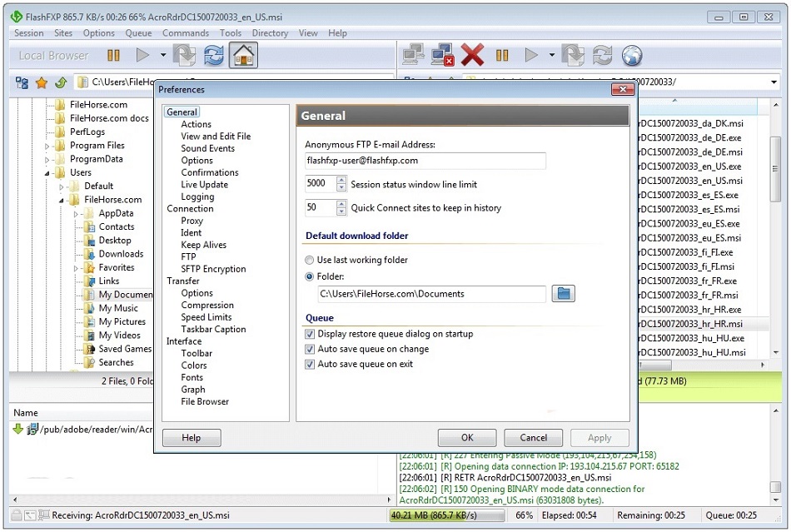Viewport: 791px width, 532px height.
Task: Click local change folder icon beside refresh
Action: tap(184, 55)
